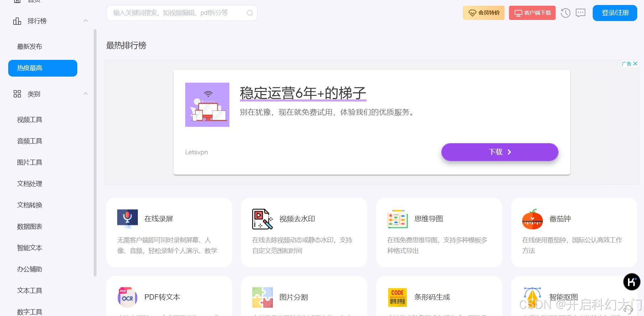This screenshot has width=644, height=316.
Task: Click the 思维导图 card title
Action: point(429,219)
